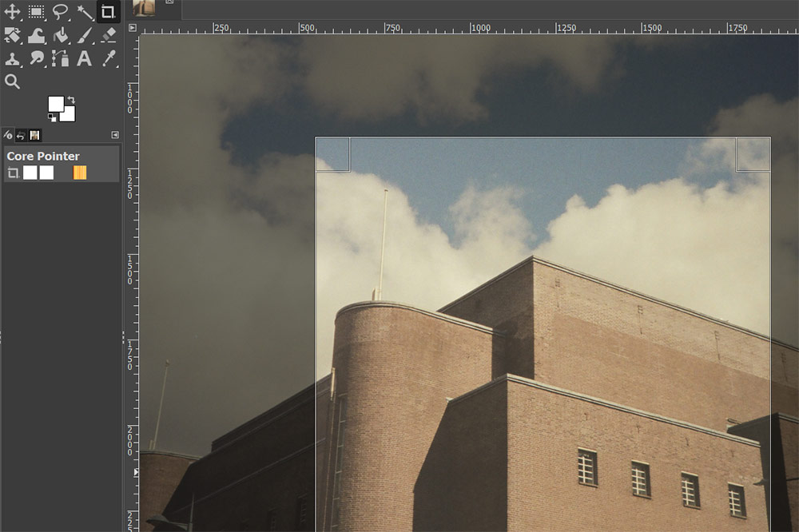This screenshot has width=799, height=532.
Task: Select the Fuzzy Select magic wand tool
Action: point(85,11)
